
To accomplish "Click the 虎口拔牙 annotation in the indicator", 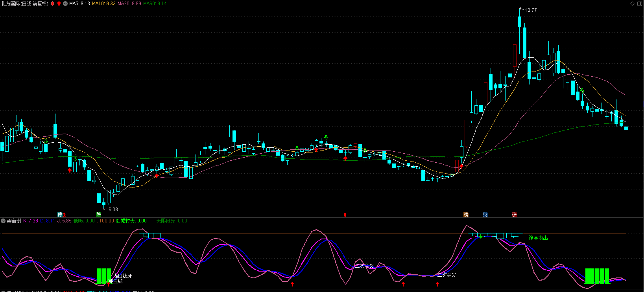I will tap(122, 276).
